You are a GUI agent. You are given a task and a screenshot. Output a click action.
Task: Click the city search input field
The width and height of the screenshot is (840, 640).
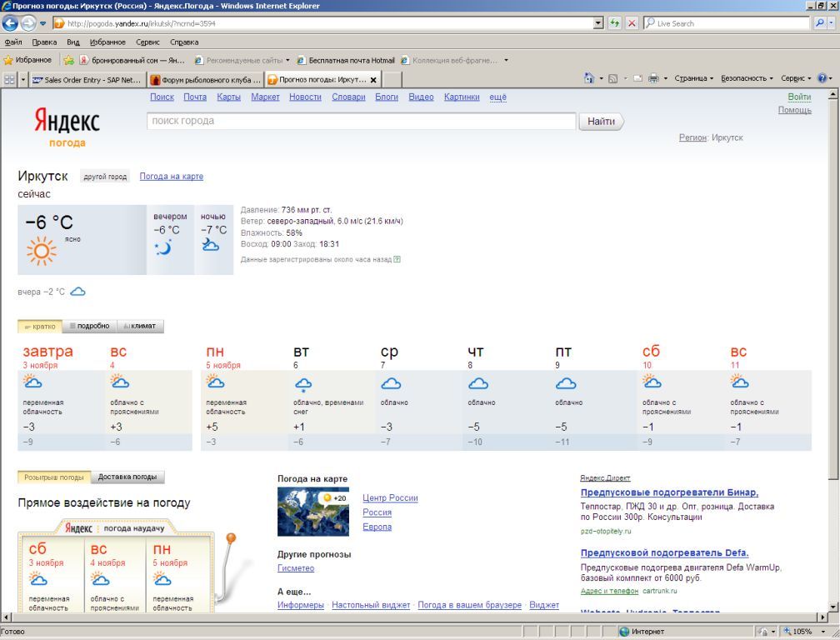(362, 121)
